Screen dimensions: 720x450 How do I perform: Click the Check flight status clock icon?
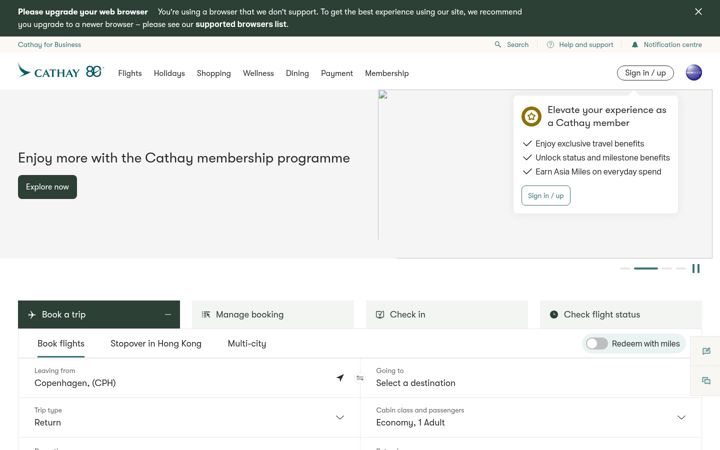554,315
